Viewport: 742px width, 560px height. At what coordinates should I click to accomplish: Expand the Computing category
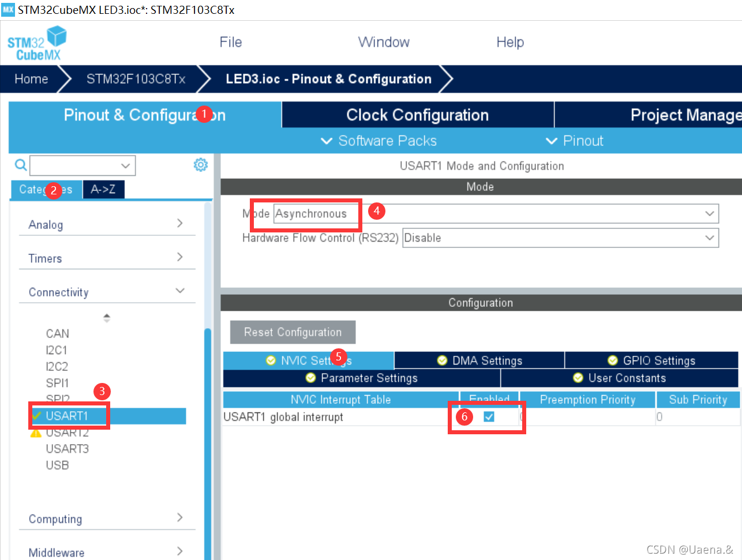pos(106,518)
